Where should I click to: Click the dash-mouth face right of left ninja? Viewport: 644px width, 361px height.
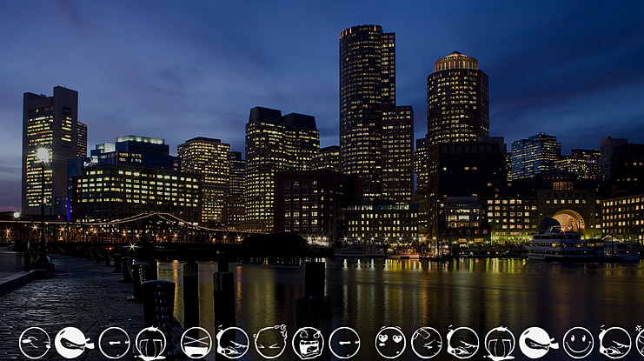(x=114, y=342)
